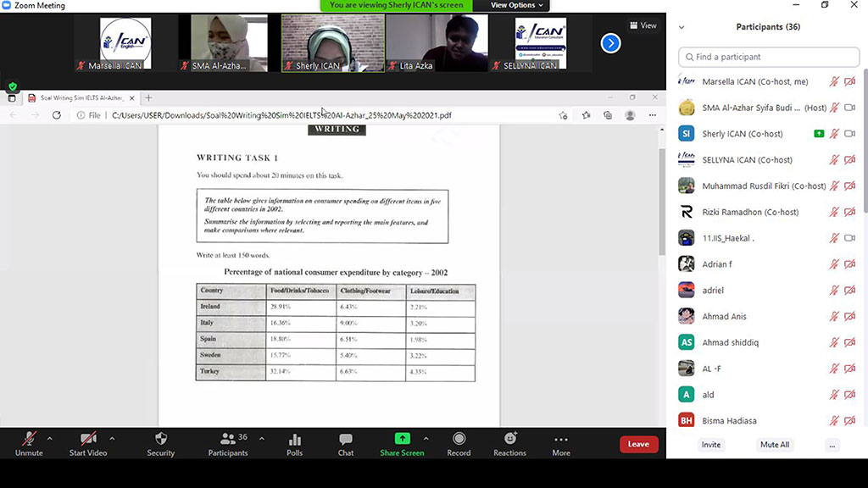This screenshot has height=488, width=868.
Task: Toggle mute for Adrian f participant
Action: (x=834, y=264)
